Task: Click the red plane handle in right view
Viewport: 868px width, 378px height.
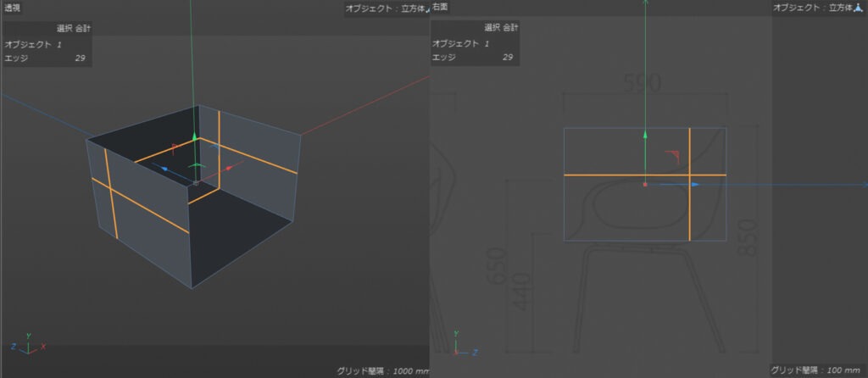Action: click(672, 158)
